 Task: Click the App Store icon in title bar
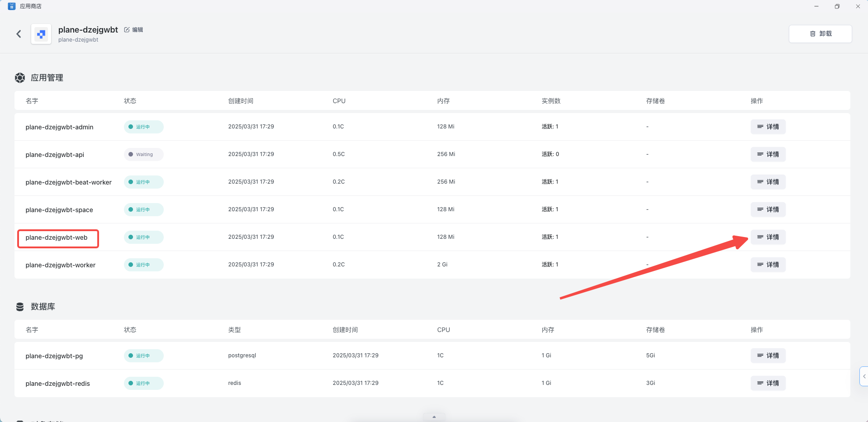pos(12,6)
